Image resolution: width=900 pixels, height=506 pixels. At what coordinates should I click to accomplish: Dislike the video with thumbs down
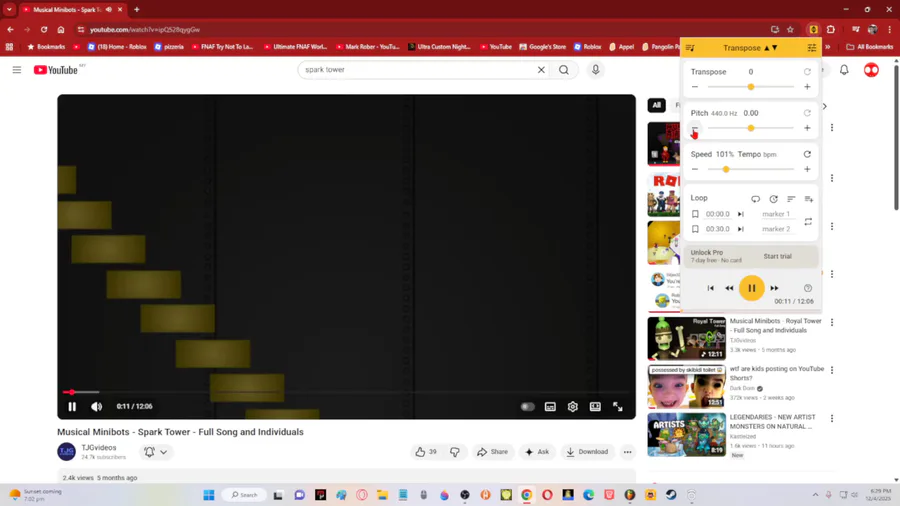pyautogui.click(x=455, y=451)
